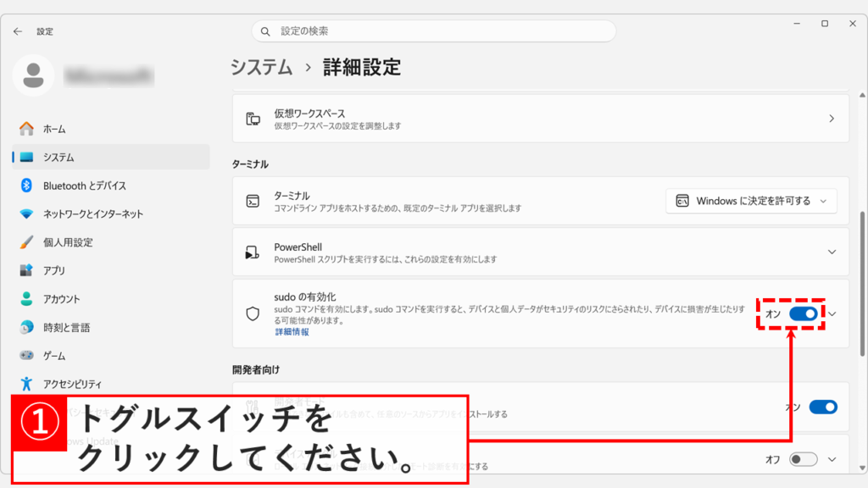Image resolution: width=868 pixels, height=488 pixels.
Task: Click the 開発者向け section heading
Action: click(256, 369)
